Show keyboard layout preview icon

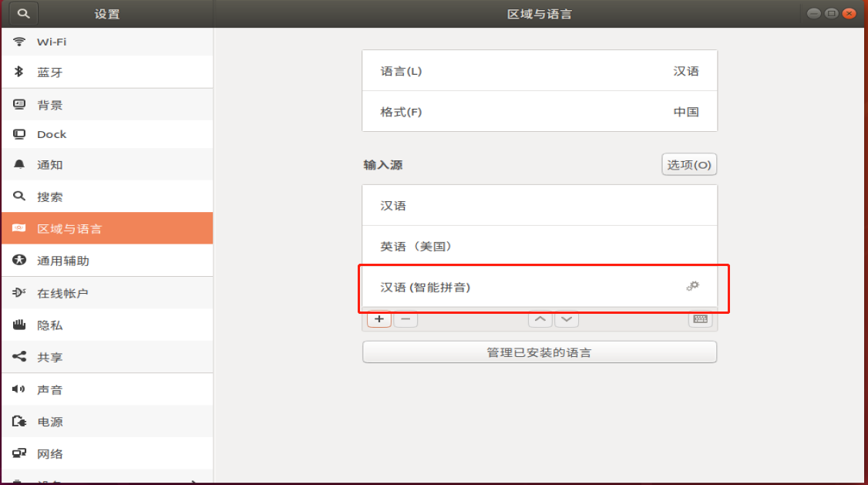[700, 319]
